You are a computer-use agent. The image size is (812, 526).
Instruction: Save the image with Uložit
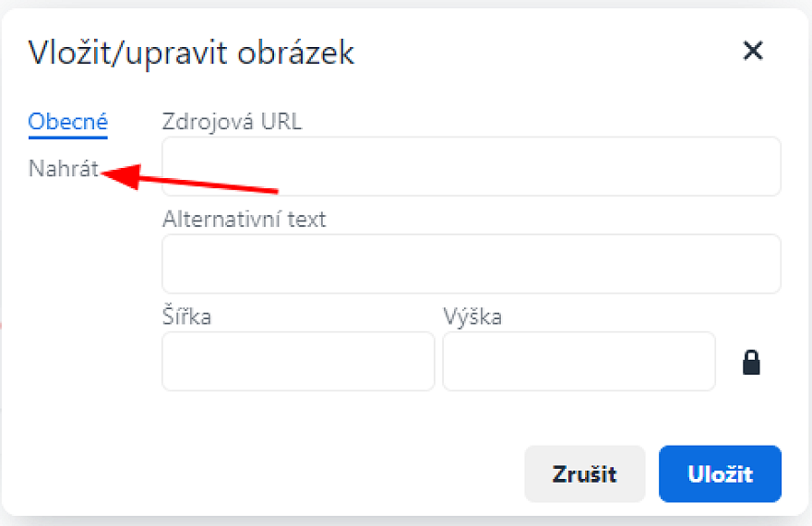coord(720,474)
